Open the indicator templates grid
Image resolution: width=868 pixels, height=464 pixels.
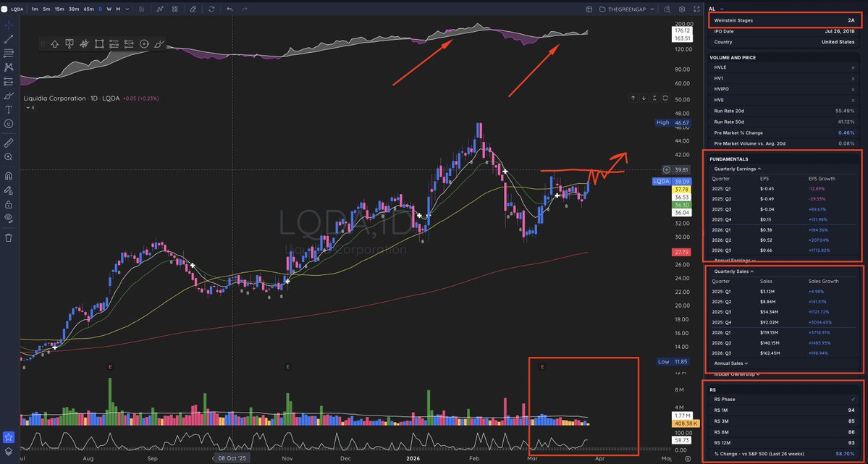tap(175, 9)
